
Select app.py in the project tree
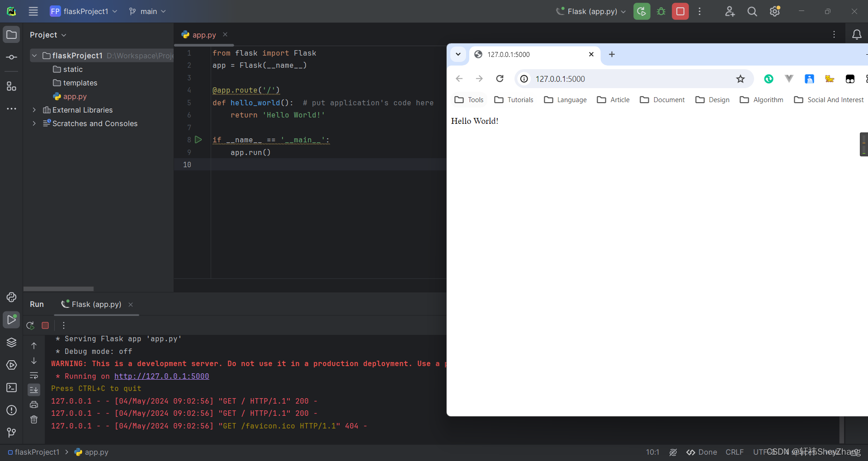pyautogui.click(x=70, y=96)
